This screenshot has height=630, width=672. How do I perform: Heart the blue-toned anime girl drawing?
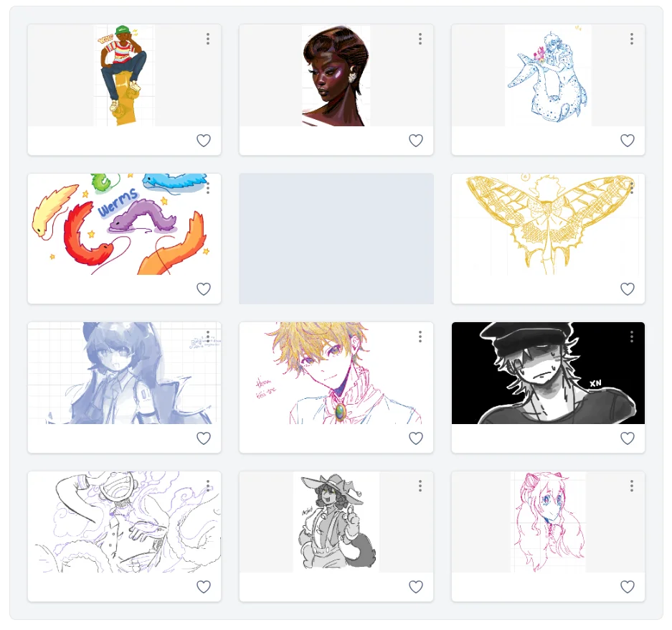(x=204, y=438)
